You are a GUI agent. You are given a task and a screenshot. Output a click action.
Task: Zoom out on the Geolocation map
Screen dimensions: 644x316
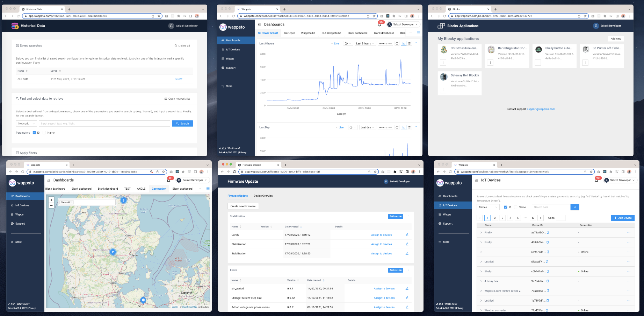point(51,205)
